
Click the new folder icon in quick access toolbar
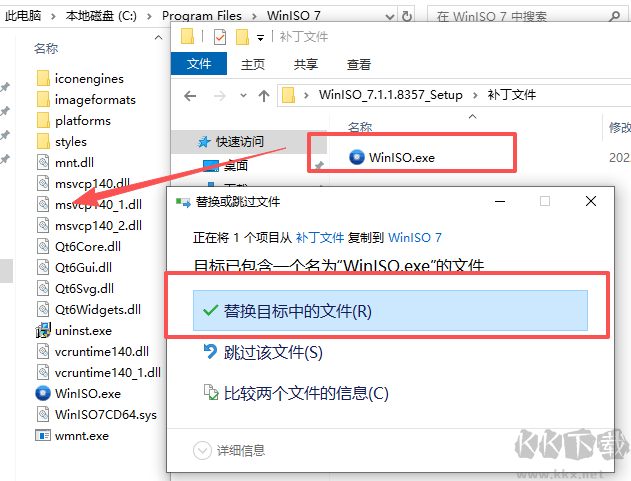[242, 37]
